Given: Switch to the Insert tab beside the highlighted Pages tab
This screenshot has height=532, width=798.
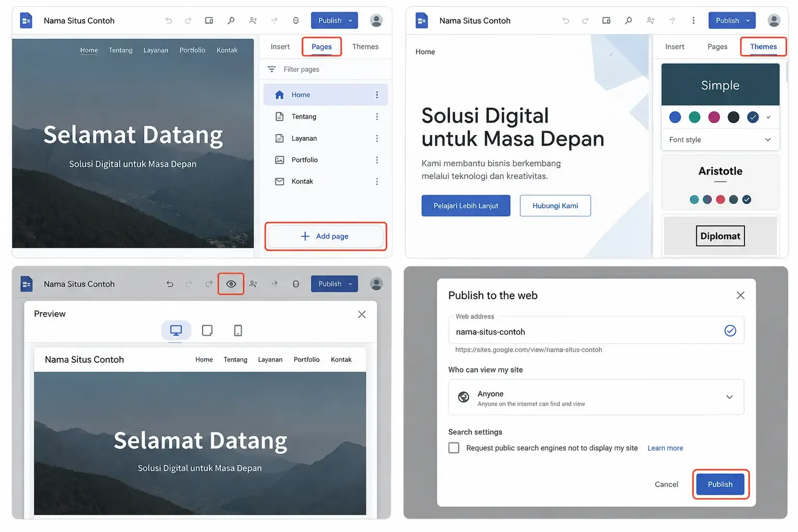Looking at the screenshot, I should (280, 47).
